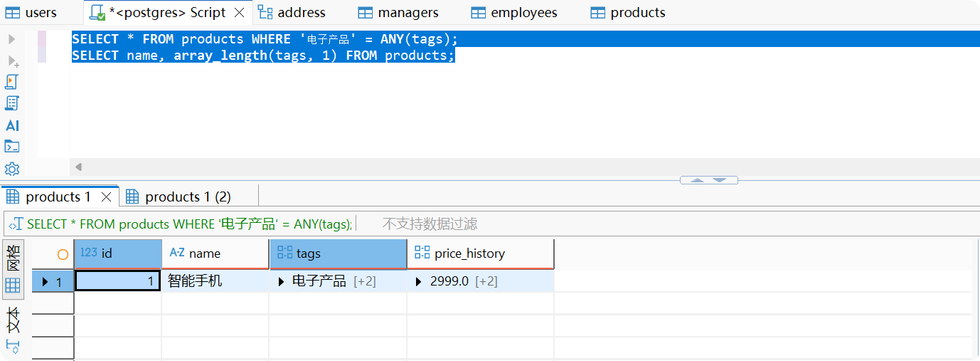Screen dimensions: 980x361
Task: Click the orange circle in grid corner
Action: point(63,254)
